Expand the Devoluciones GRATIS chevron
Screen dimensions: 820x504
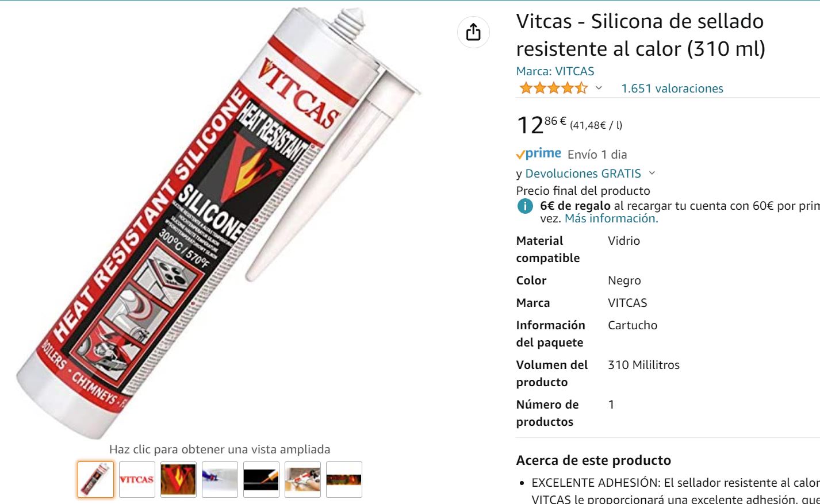click(652, 173)
